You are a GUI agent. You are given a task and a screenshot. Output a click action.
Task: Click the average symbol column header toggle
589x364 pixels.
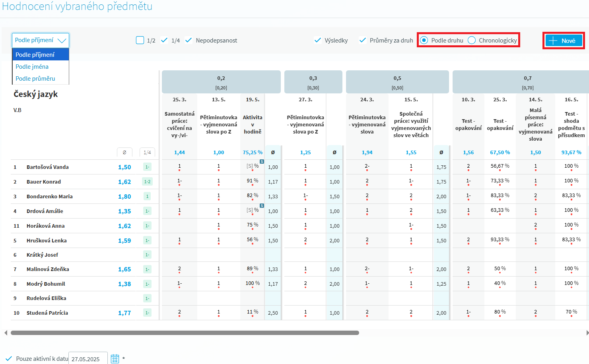tap(124, 152)
